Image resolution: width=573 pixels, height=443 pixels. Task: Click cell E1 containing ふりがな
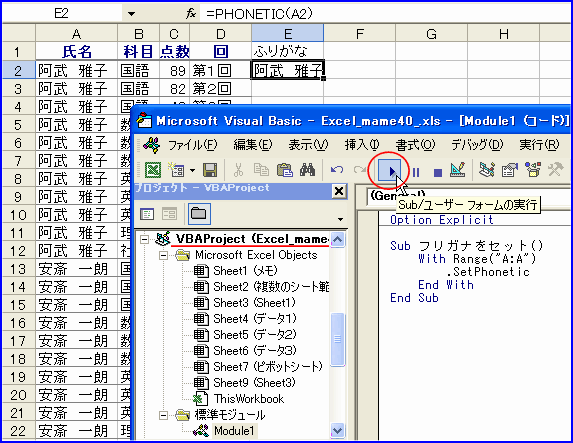(x=288, y=51)
